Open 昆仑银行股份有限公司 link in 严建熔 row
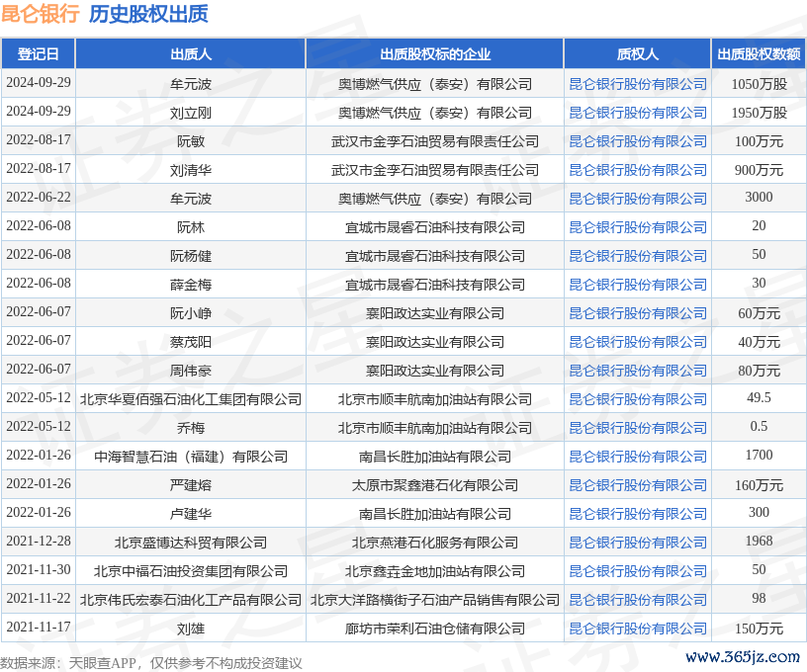 pos(637,485)
